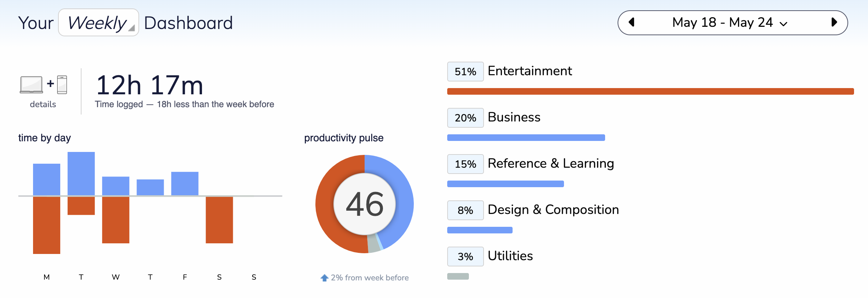
Task: Open Reference & Learning category
Action: coord(551,163)
